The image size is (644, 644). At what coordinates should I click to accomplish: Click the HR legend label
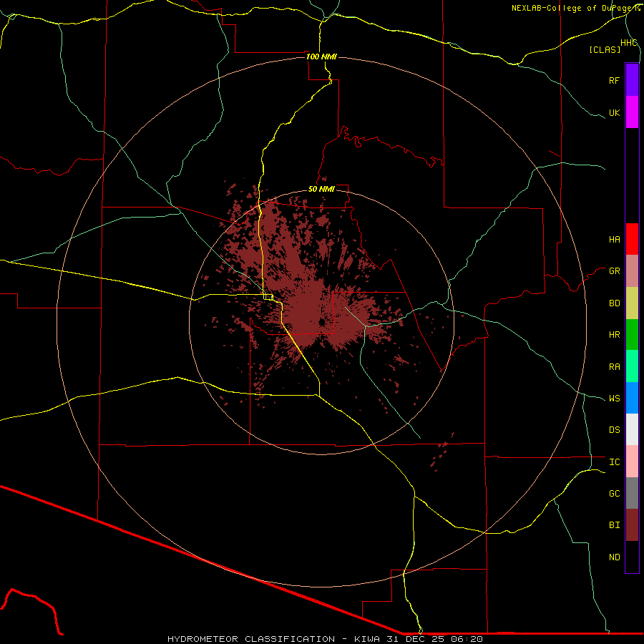click(614, 335)
